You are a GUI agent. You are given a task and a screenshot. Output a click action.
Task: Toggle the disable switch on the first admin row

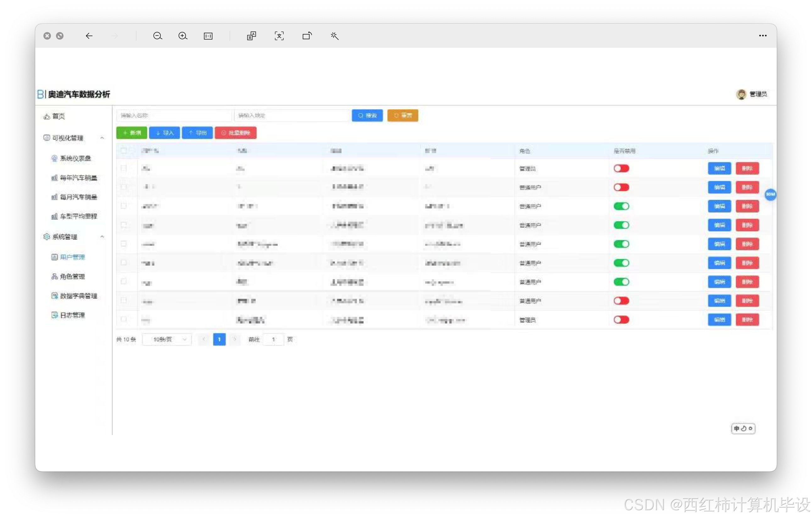(621, 168)
